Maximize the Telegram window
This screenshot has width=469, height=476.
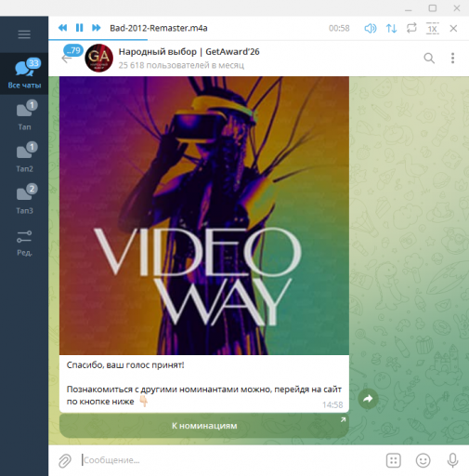[x=433, y=8]
